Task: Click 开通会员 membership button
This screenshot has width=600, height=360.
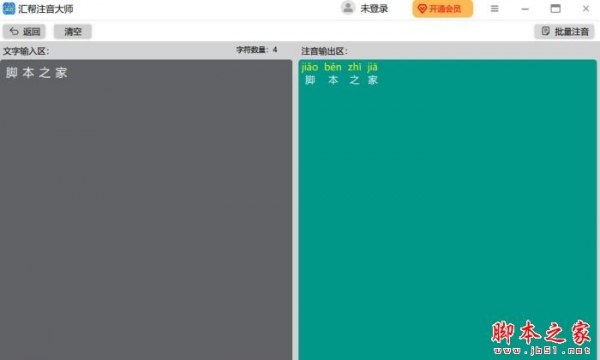Action: (442, 9)
